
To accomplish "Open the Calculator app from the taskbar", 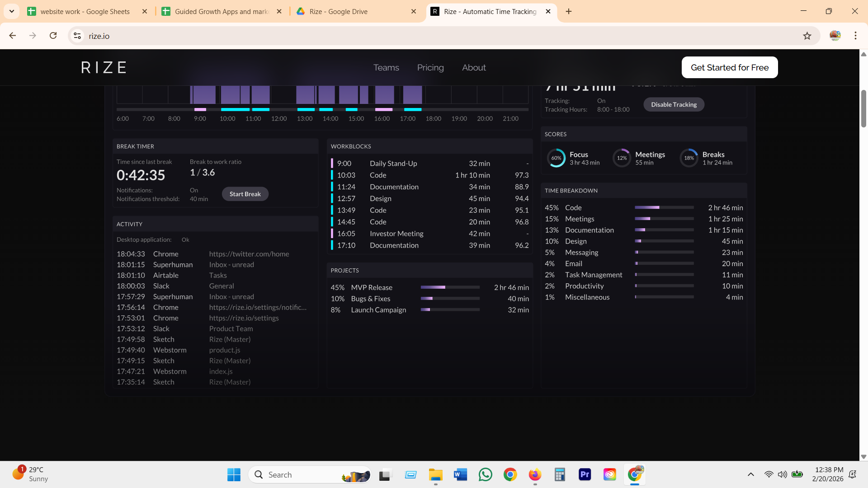I will [x=560, y=474].
